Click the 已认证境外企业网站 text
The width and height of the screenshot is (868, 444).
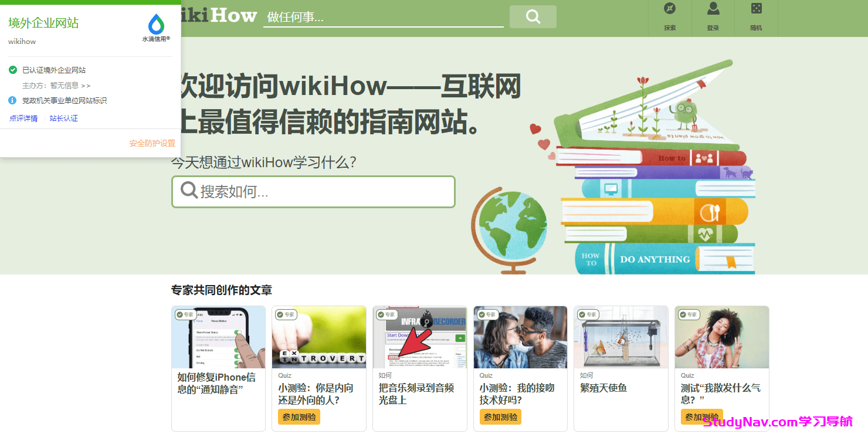[54, 70]
